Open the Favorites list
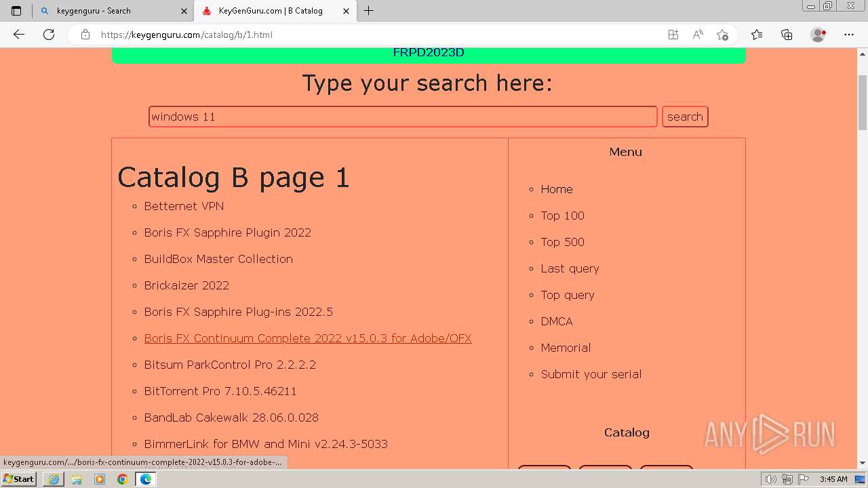 (757, 35)
